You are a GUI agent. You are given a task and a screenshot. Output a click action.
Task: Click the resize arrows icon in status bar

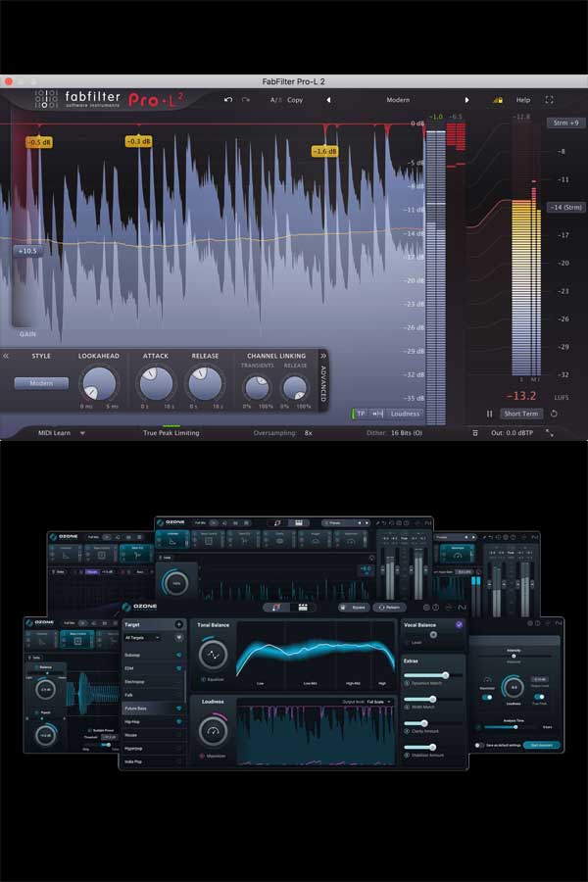click(x=550, y=433)
